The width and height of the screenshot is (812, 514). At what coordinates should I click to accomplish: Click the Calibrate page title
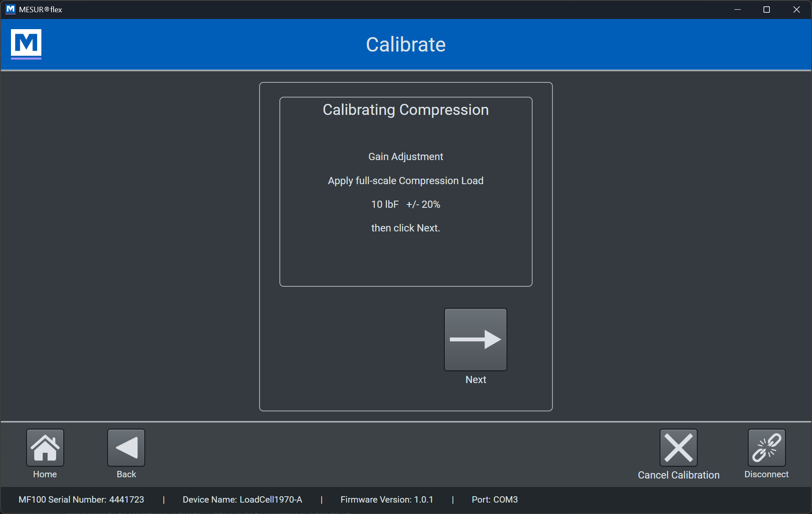[x=406, y=45]
